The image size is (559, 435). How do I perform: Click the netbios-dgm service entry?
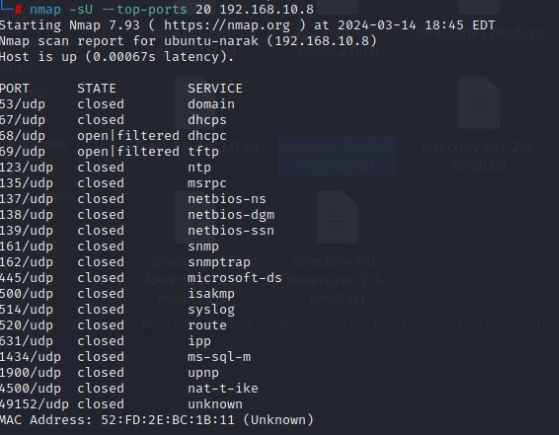pyautogui.click(x=231, y=215)
